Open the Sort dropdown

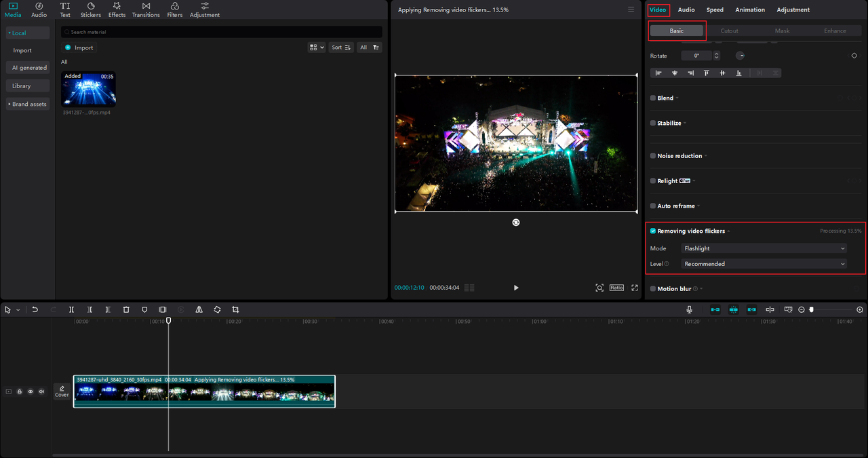tap(341, 47)
